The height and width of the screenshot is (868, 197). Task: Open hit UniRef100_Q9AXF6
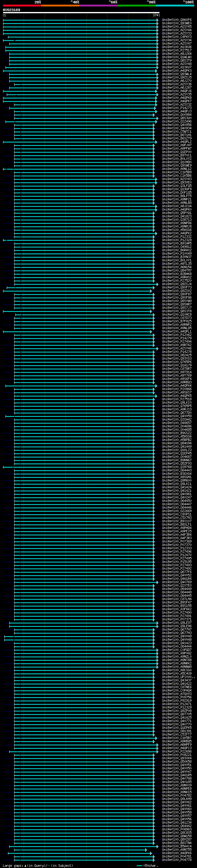click(176, 20)
